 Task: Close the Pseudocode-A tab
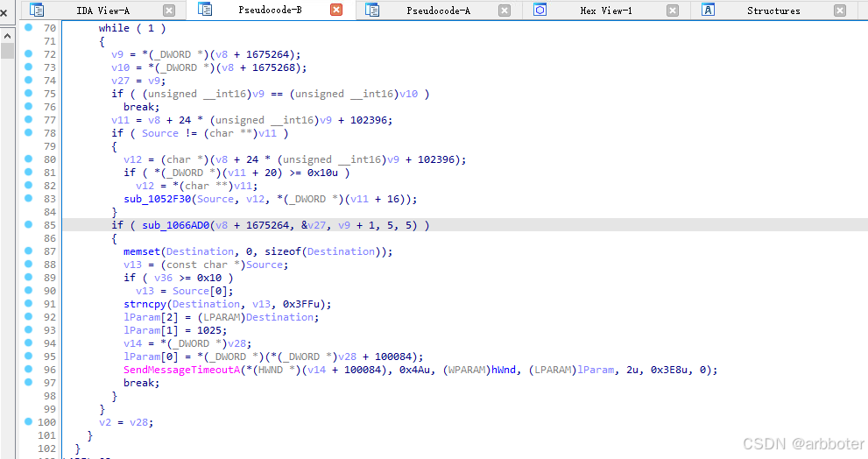pyautogui.click(x=505, y=11)
